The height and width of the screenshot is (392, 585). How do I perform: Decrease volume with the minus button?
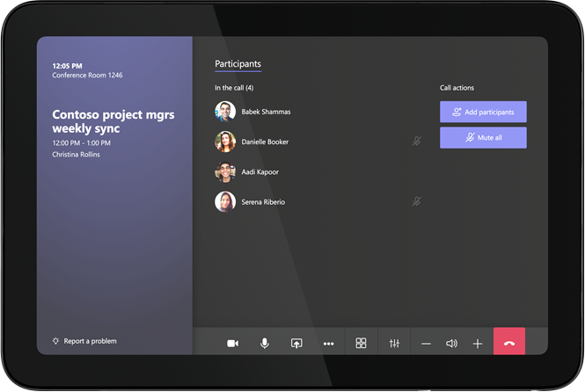[x=426, y=343]
